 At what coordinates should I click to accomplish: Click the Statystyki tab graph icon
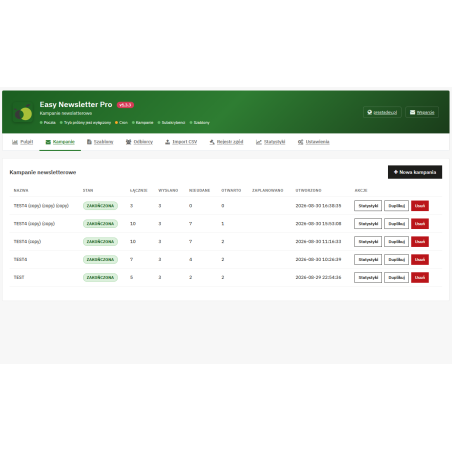pyautogui.click(x=259, y=142)
